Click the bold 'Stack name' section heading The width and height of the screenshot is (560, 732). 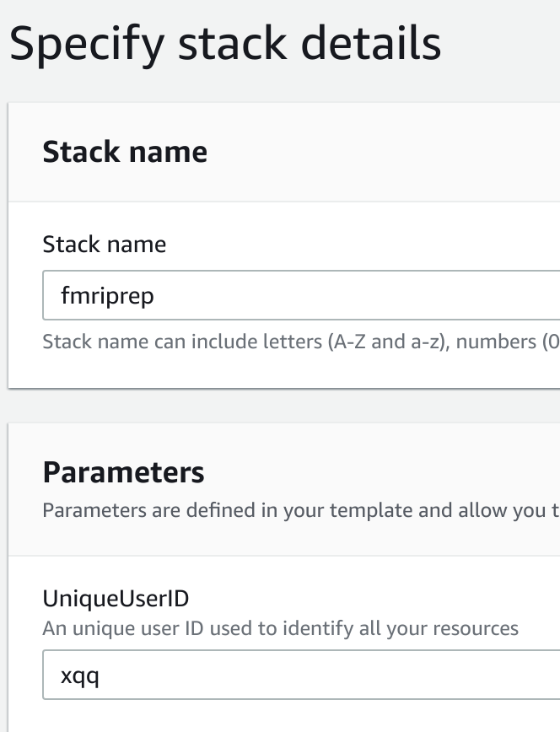(125, 152)
